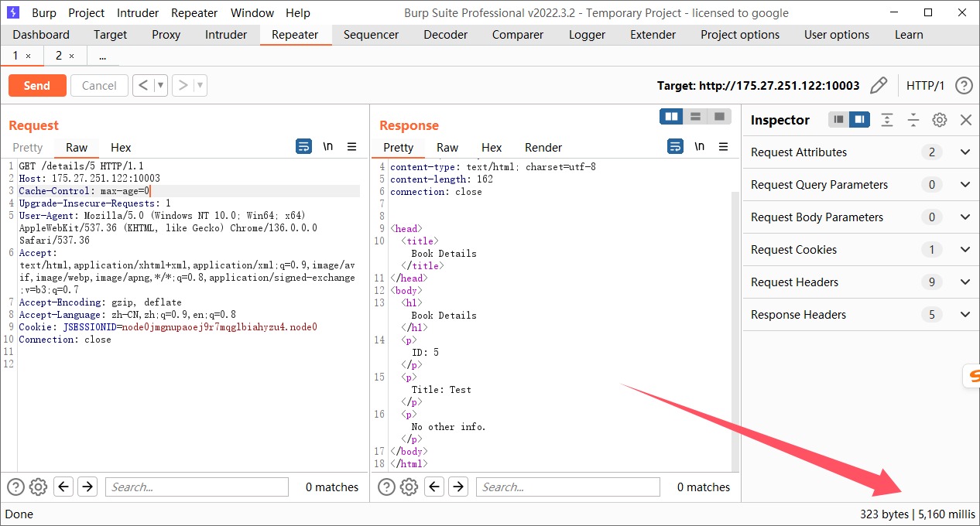Open the Window menu
Screen dimensions: 980x526
click(252, 12)
